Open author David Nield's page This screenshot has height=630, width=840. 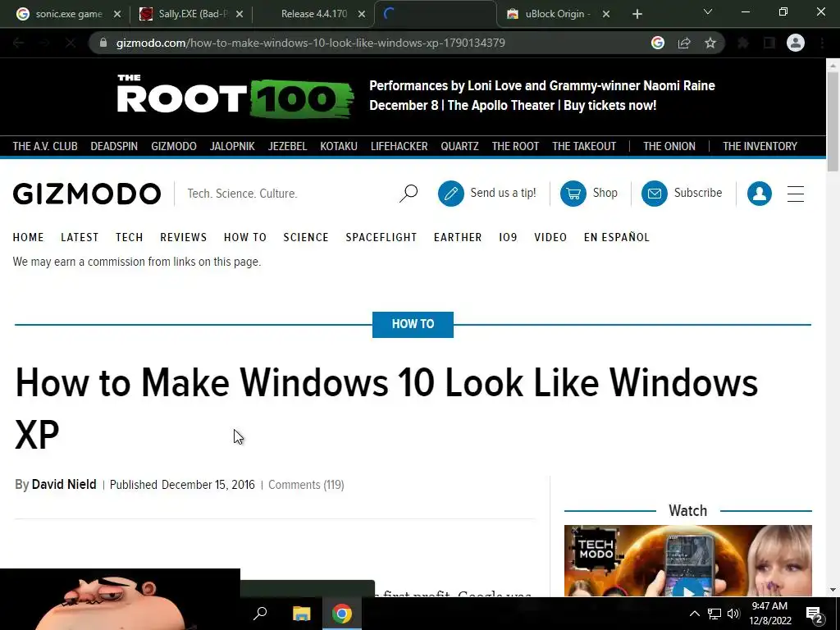click(64, 485)
